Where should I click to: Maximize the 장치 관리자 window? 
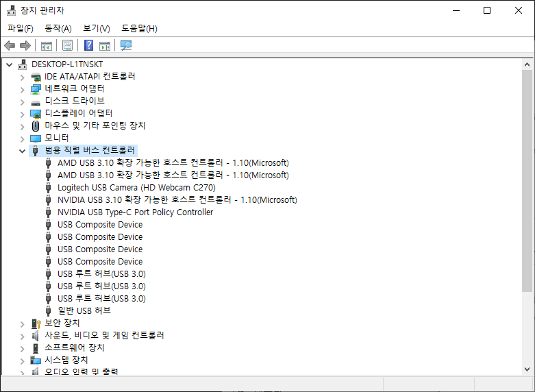point(487,10)
